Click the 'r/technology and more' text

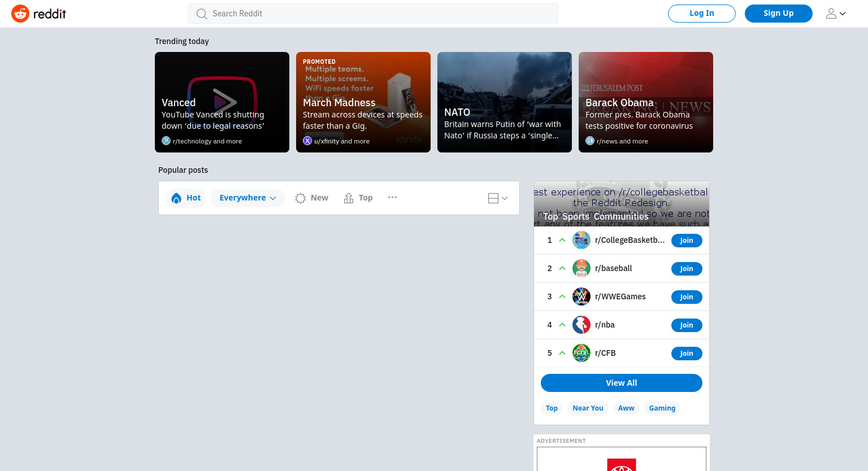click(x=207, y=141)
